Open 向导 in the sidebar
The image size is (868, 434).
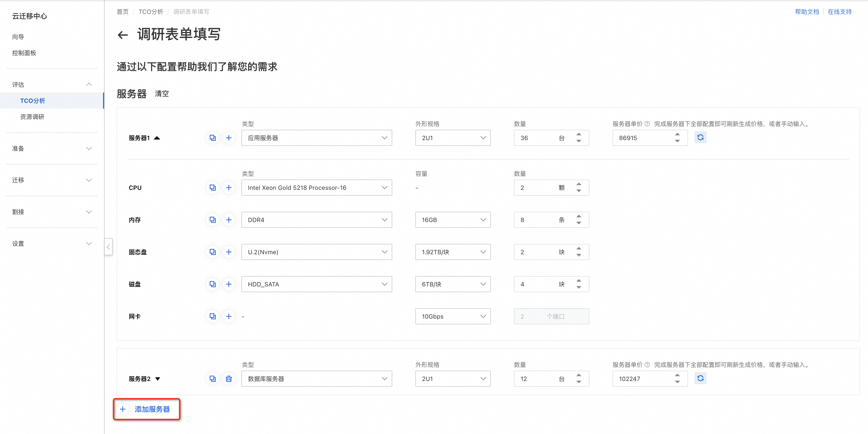[18, 37]
